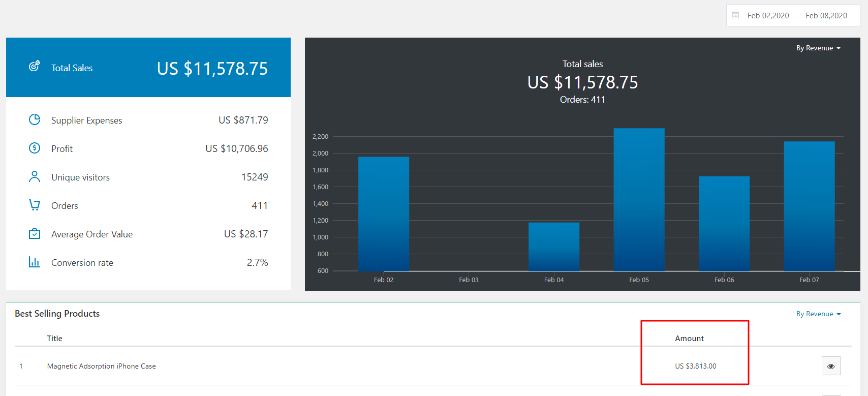Image resolution: width=868 pixels, height=396 pixels.
Task: Open the chart's By Revenue dropdown
Action: point(818,48)
